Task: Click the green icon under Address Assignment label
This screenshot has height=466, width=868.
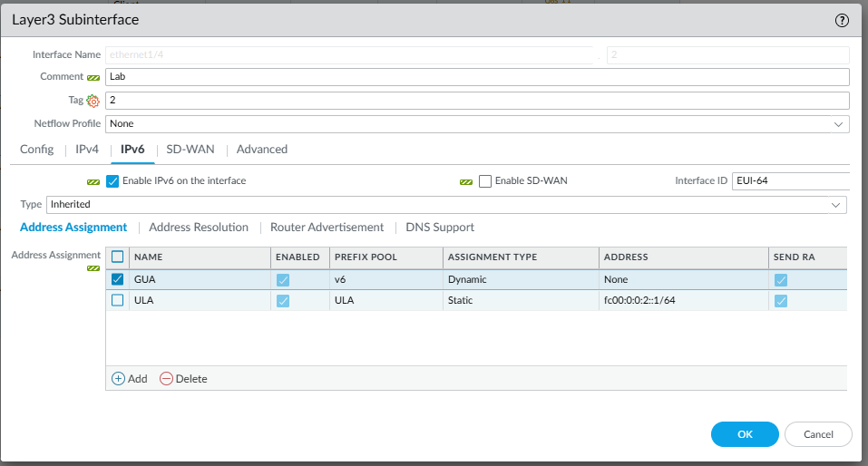Action: click(93, 268)
